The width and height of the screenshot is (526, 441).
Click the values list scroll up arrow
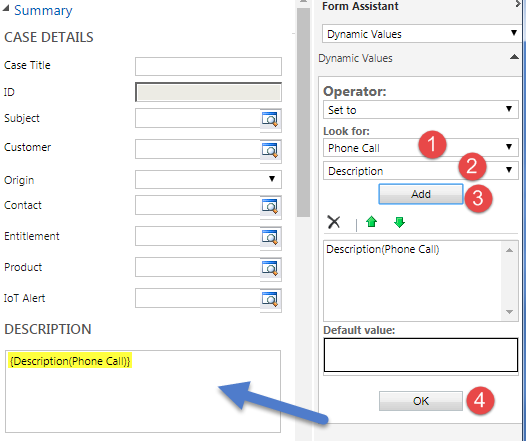tap(509, 250)
